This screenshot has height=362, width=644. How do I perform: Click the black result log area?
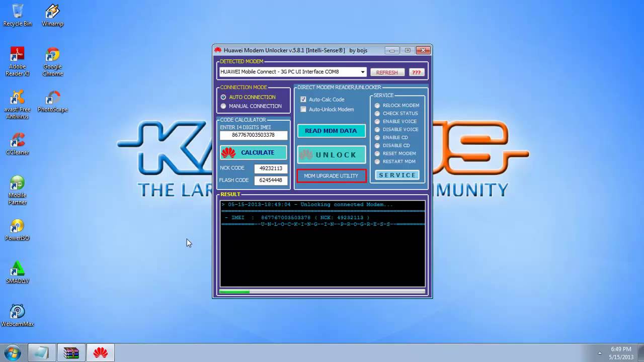[323, 244]
